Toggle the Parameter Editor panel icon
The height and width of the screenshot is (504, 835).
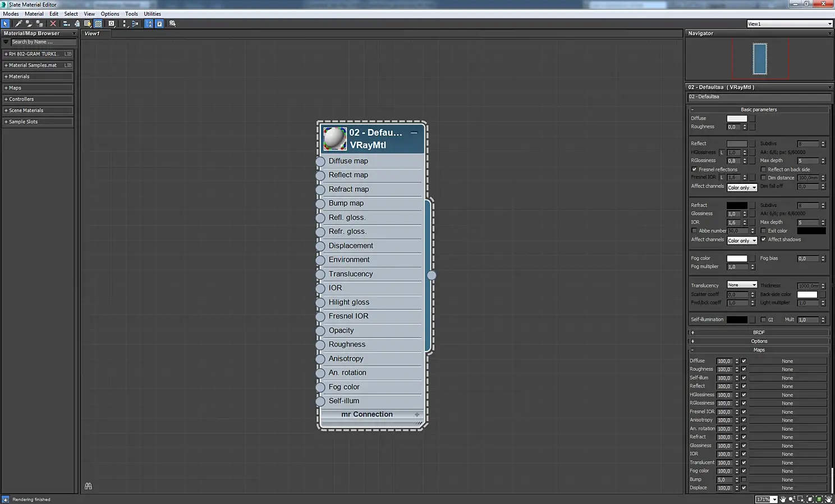click(159, 24)
